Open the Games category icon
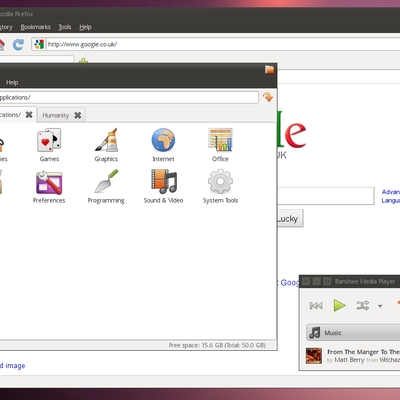Image resolution: width=400 pixels, height=400 pixels. (x=49, y=139)
